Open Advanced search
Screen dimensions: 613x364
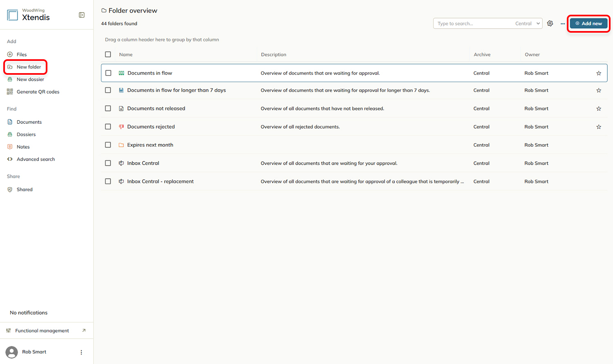(31, 159)
